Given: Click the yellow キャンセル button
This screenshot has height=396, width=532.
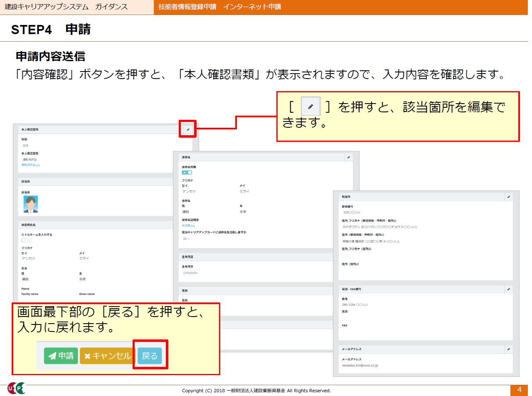Looking at the screenshot, I should (107, 356).
